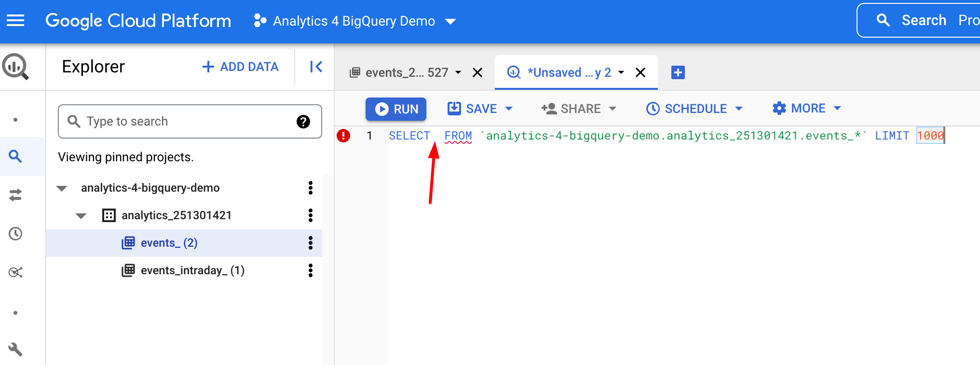Screen dimensions: 980x365
Task: Collapse the Explorer panel
Action: click(316, 67)
